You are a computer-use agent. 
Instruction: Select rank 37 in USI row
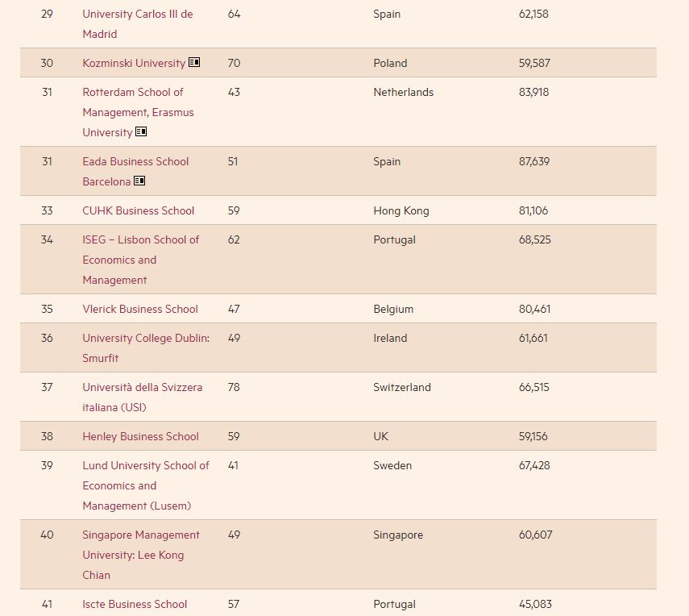coord(47,388)
